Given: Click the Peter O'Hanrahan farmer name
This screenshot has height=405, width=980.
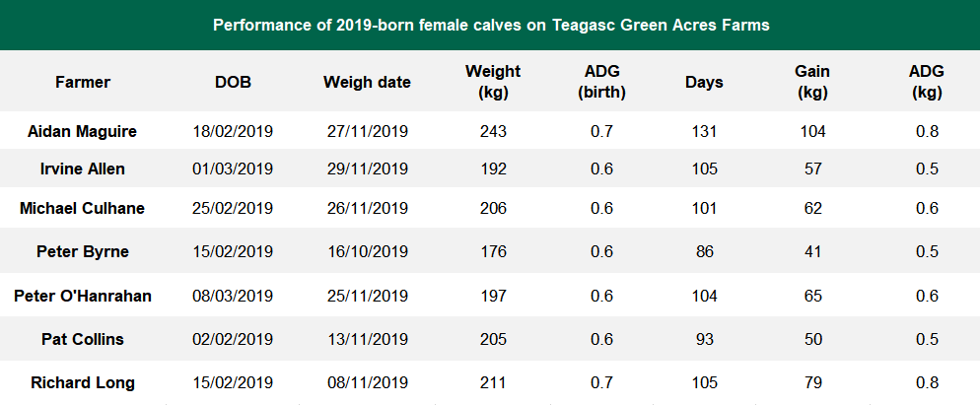Looking at the screenshot, I should pos(83,296).
